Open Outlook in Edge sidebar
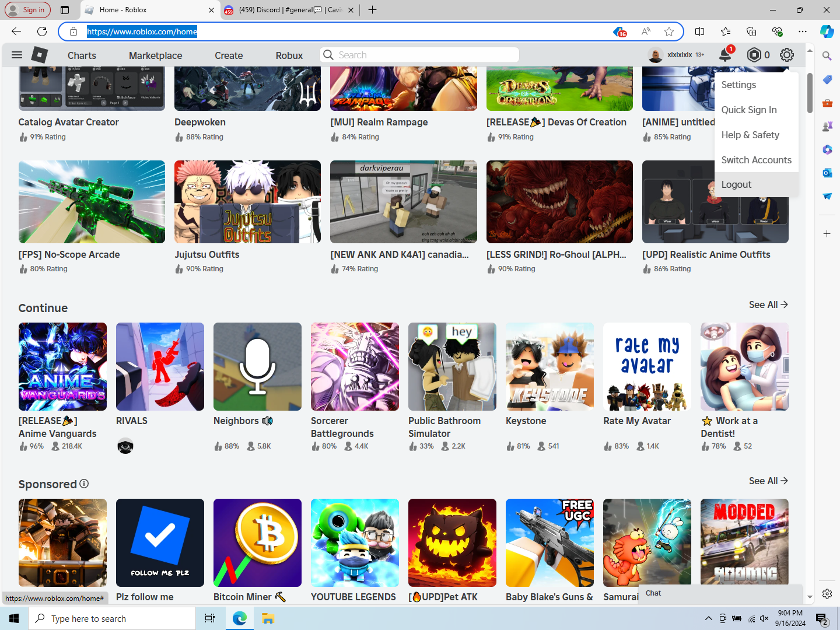Screen dimensions: 840x630 827,173
